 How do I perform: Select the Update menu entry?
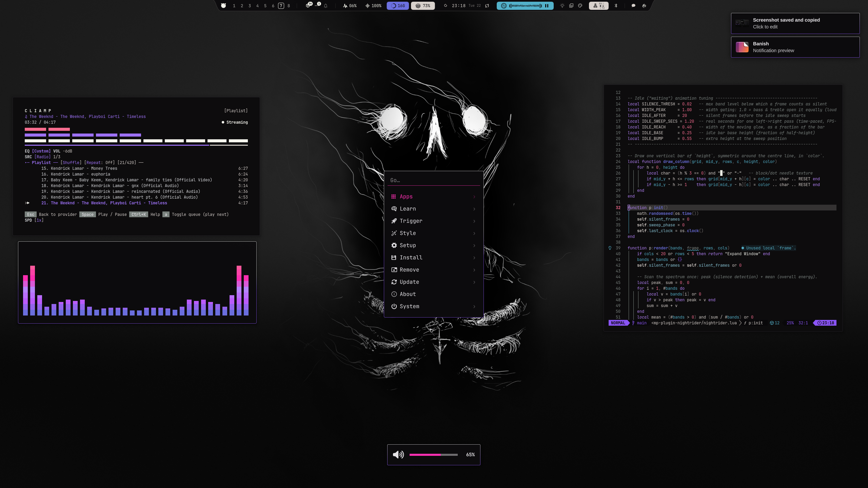click(x=434, y=282)
